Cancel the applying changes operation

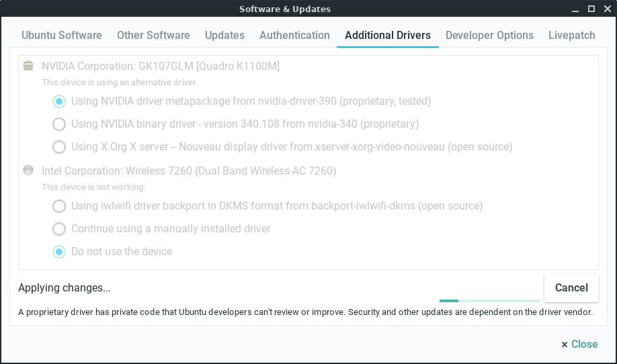571,287
